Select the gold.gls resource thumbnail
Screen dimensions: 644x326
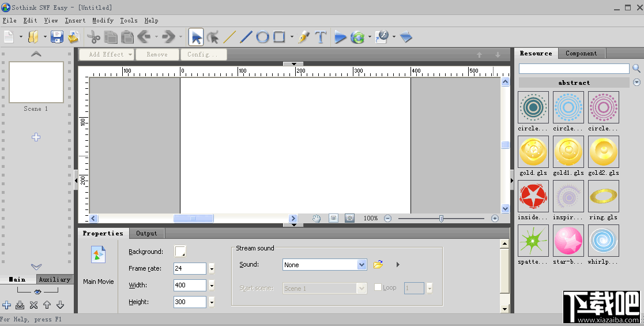click(x=533, y=152)
